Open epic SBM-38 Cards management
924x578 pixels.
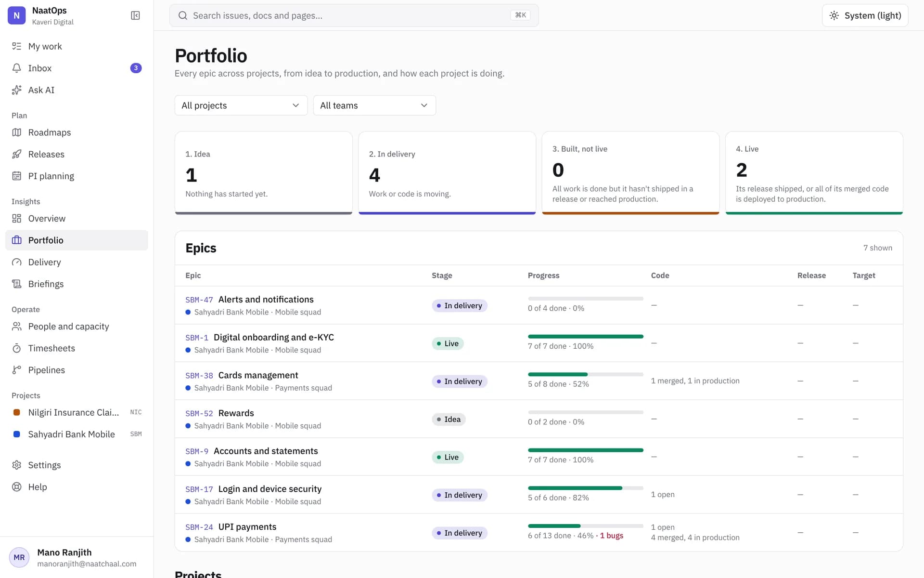[242, 375]
